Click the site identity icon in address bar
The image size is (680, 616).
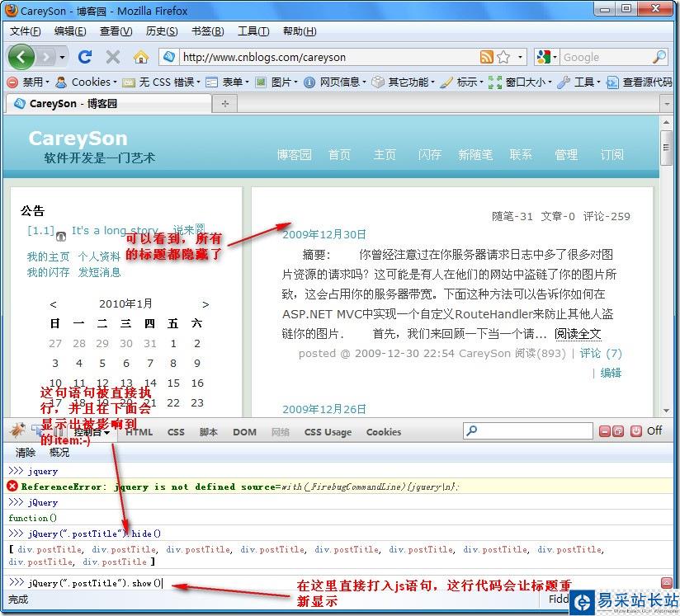169,57
